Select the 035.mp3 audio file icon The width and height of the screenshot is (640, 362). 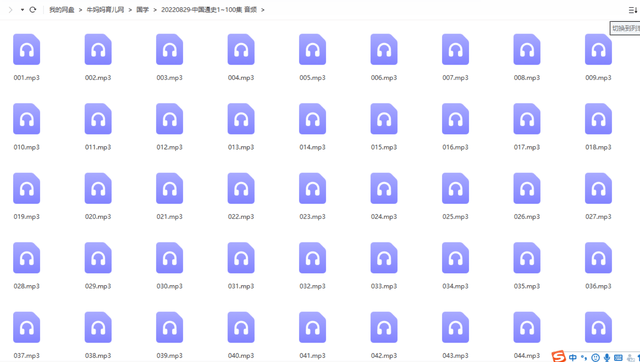tap(527, 258)
